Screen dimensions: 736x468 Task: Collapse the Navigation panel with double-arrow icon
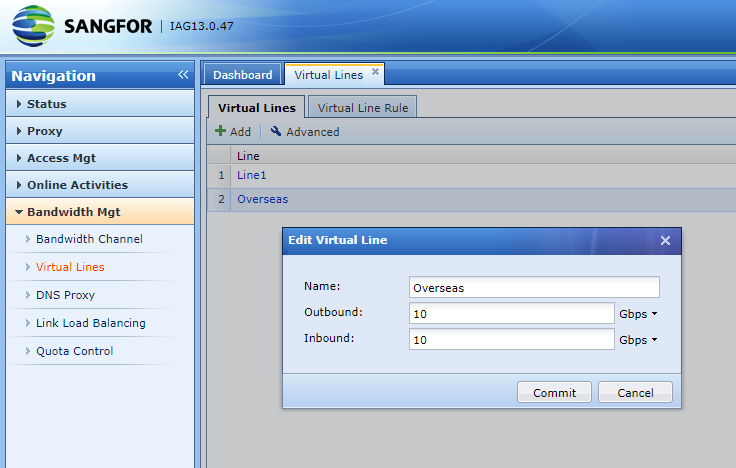point(183,75)
